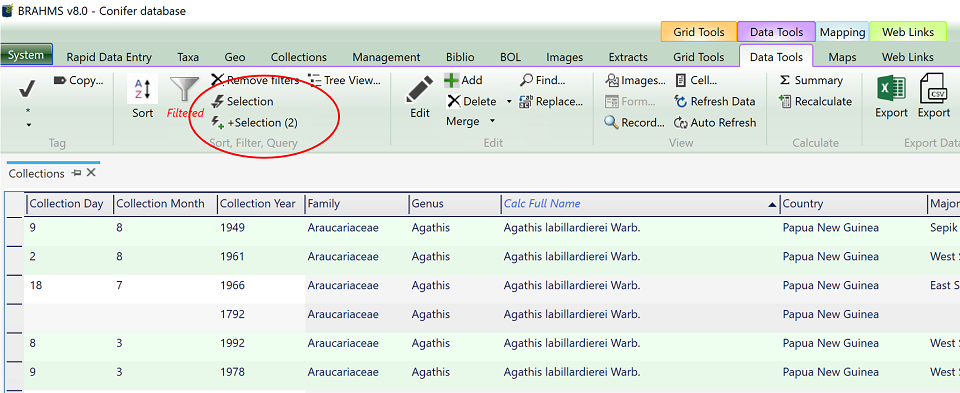Click the Sort A-Z icon
Image resolution: width=960 pixels, height=393 pixels.
(x=142, y=89)
